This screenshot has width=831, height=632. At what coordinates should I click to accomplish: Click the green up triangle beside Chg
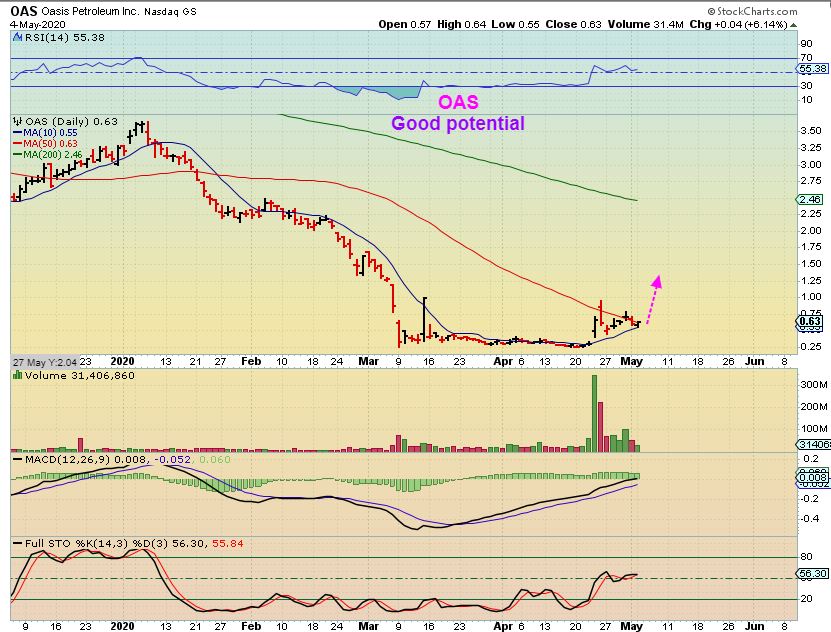[x=793, y=25]
